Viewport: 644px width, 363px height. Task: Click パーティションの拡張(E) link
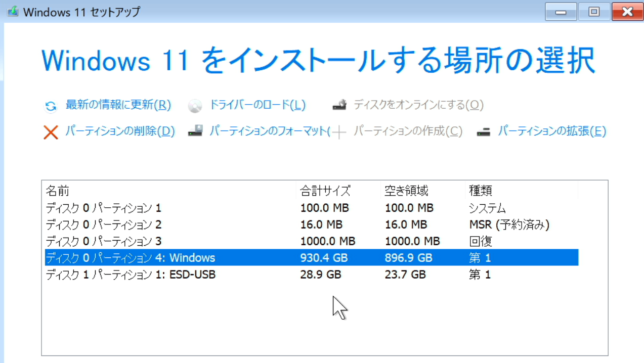[x=552, y=131]
